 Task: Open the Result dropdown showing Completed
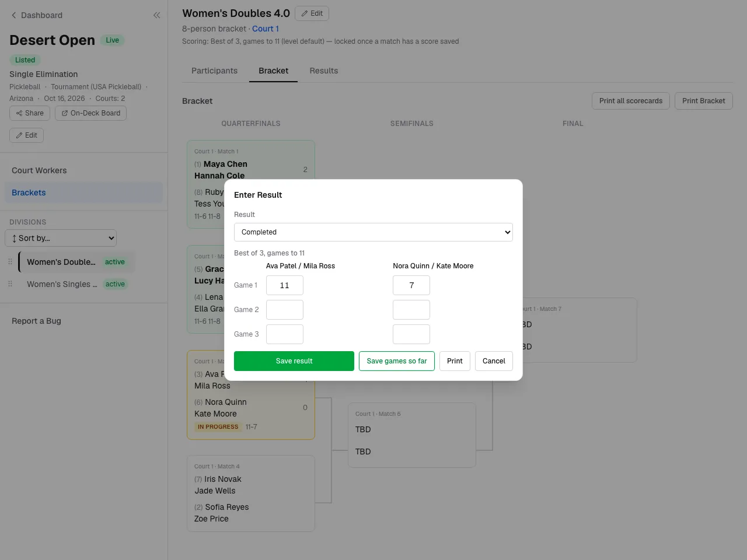[x=373, y=232]
